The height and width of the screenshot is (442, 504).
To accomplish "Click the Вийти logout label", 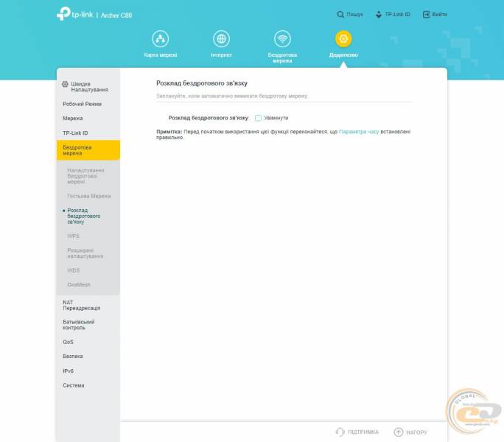I will pos(440,15).
